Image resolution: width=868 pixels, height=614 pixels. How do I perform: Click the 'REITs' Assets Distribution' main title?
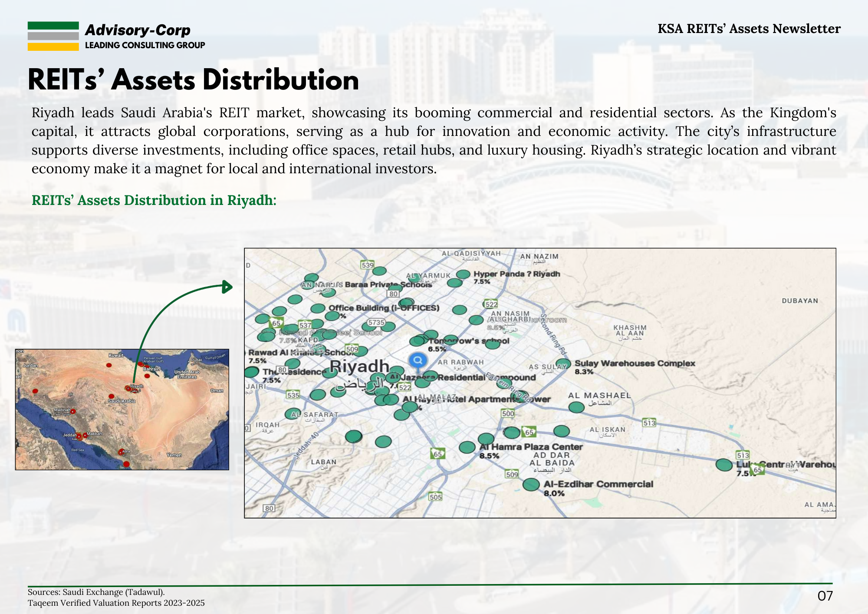click(x=194, y=80)
